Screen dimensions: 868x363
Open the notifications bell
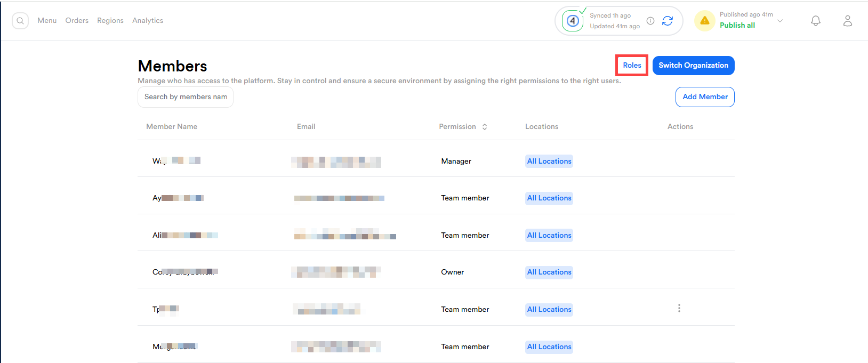tap(815, 21)
